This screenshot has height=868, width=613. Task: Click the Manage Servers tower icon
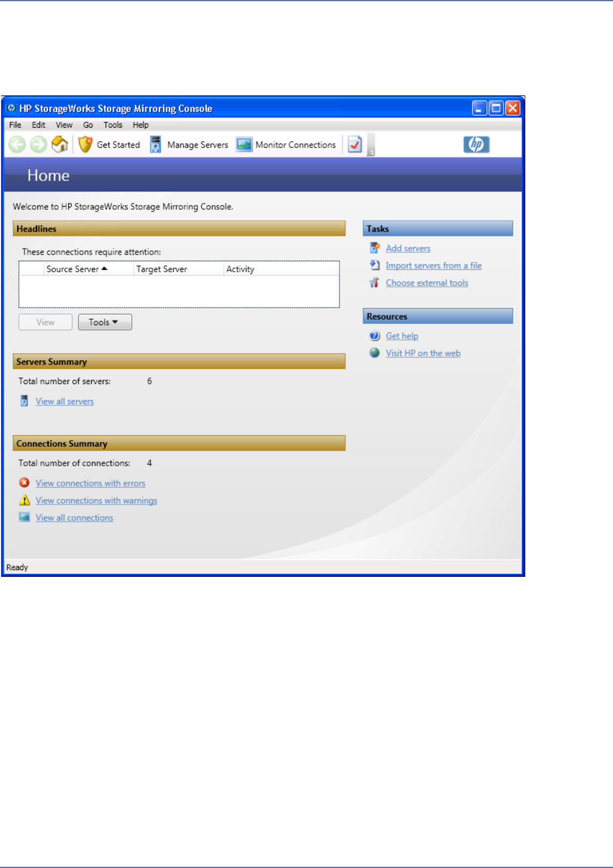coord(156,145)
